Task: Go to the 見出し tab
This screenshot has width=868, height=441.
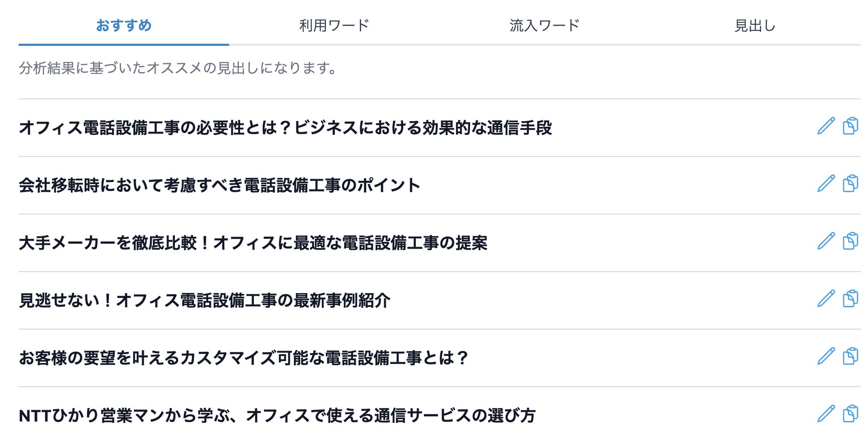Action: 755,25
